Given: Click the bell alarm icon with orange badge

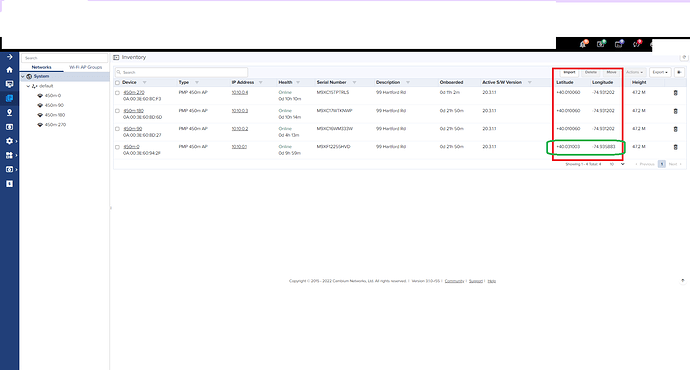Looking at the screenshot, I should pos(584,44).
